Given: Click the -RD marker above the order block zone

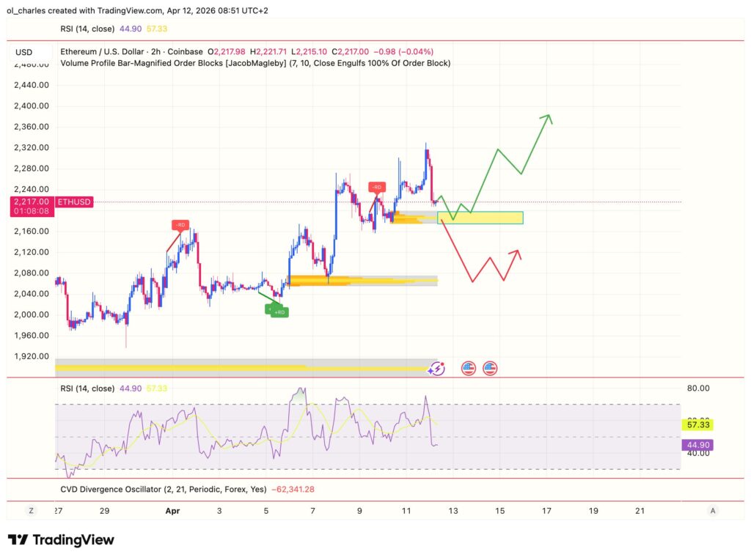Looking at the screenshot, I should point(376,187).
